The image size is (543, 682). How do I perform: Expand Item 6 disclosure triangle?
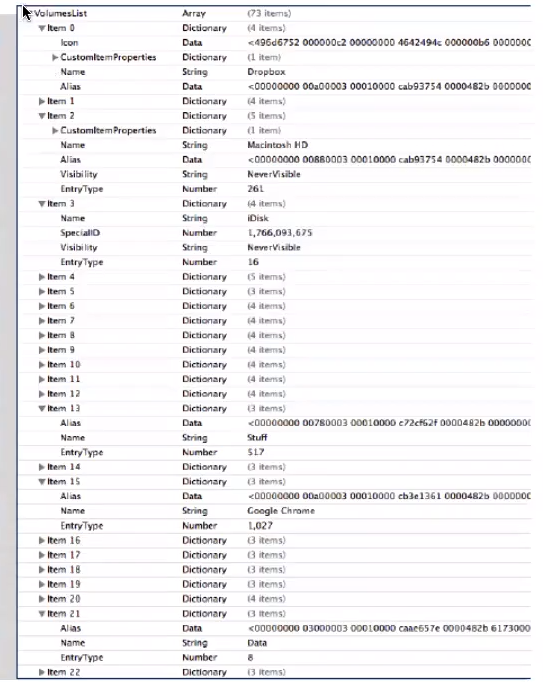click(x=42, y=306)
